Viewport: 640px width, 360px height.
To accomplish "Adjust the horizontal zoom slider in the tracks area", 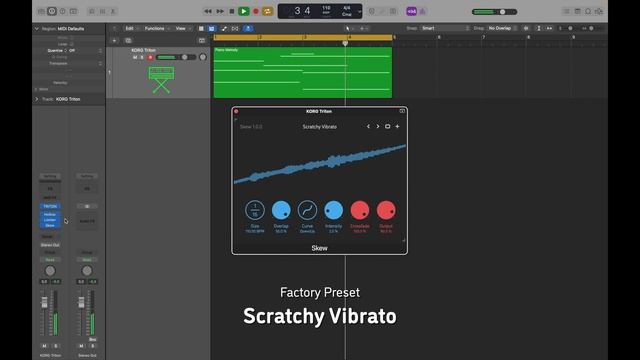I will 591,29.
